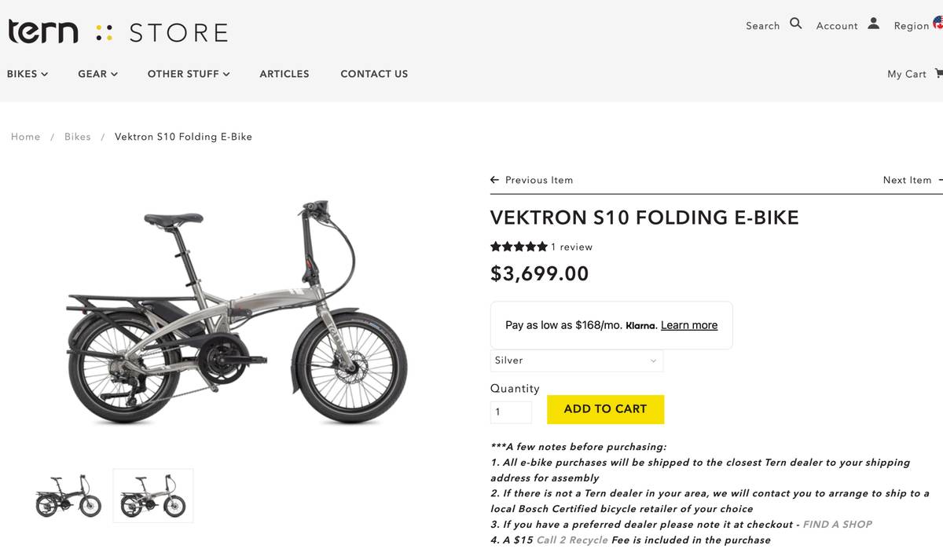Viewport: 943px width, 560px height.
Task: Open the Find a Shop link
Action: coord(838,524)
